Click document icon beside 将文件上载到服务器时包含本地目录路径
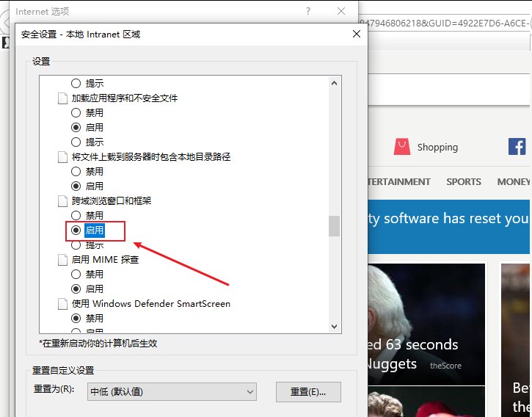 coord(62,157)
